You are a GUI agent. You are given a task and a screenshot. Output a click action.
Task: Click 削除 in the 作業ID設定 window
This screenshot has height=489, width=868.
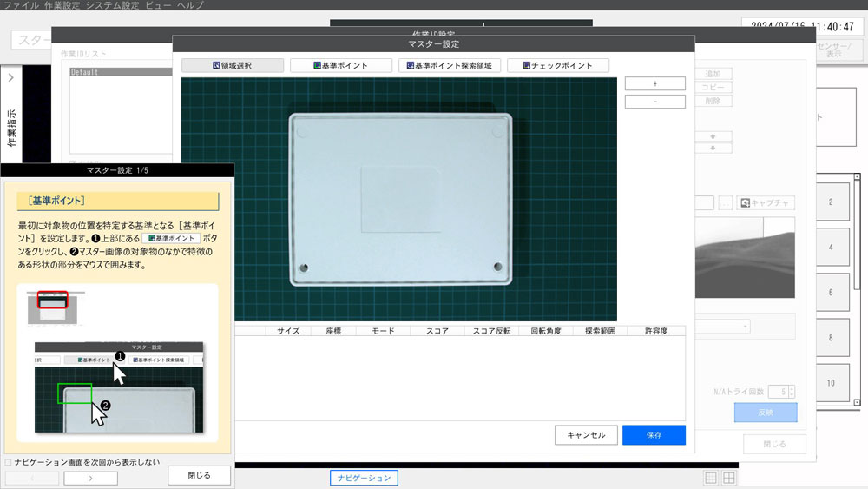(713, 101)
